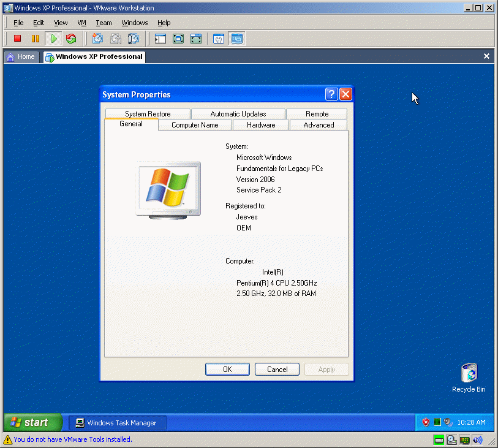Enter full screen mode from toolbar

178,39
